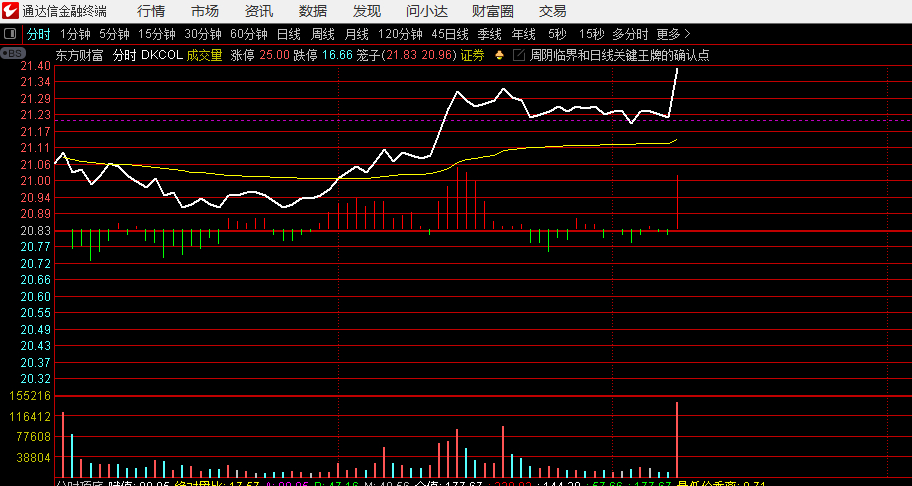Open the 交易 menu
912x486 pixels.
click(x=553, y=10)
